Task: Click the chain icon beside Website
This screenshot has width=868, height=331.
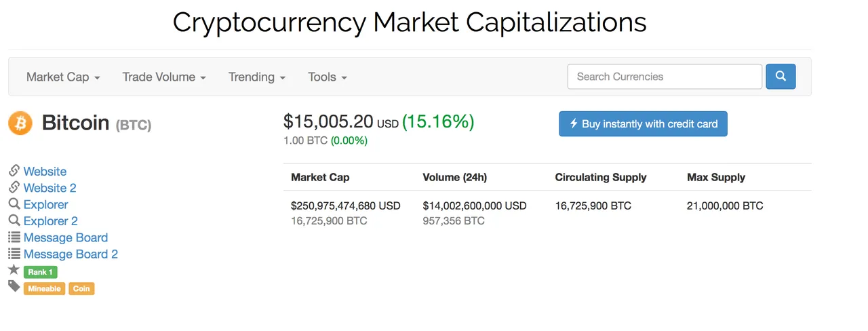Action: click(14, 171)
